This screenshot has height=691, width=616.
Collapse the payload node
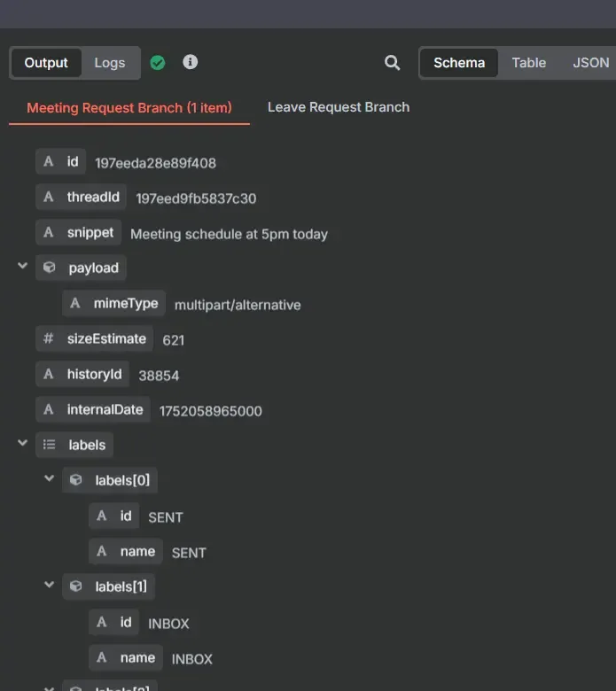22,267
